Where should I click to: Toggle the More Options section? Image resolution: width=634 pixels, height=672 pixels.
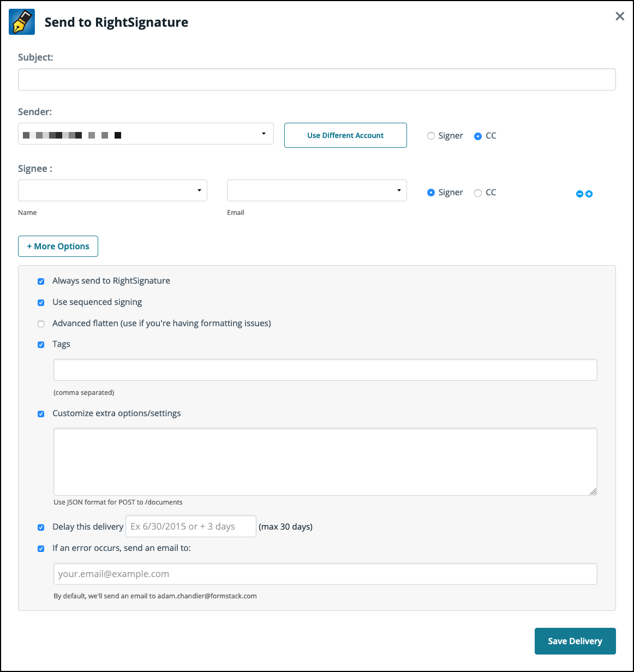tap(58, 246)
